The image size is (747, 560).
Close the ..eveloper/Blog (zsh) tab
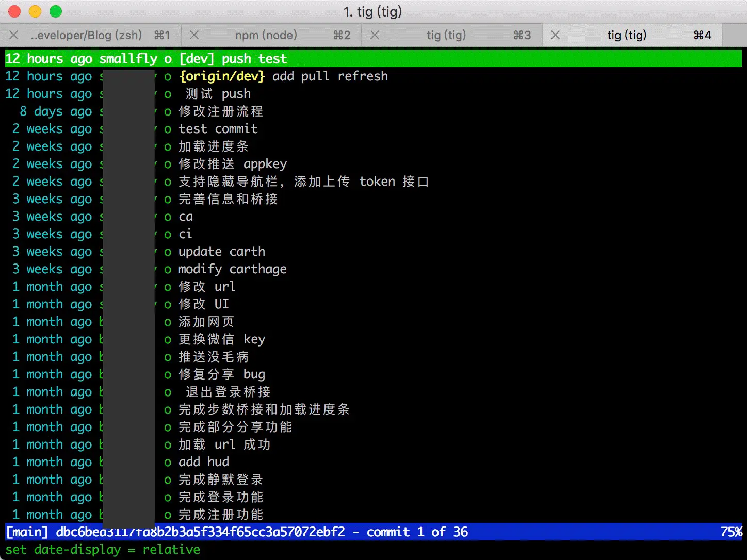coord(13,35)
